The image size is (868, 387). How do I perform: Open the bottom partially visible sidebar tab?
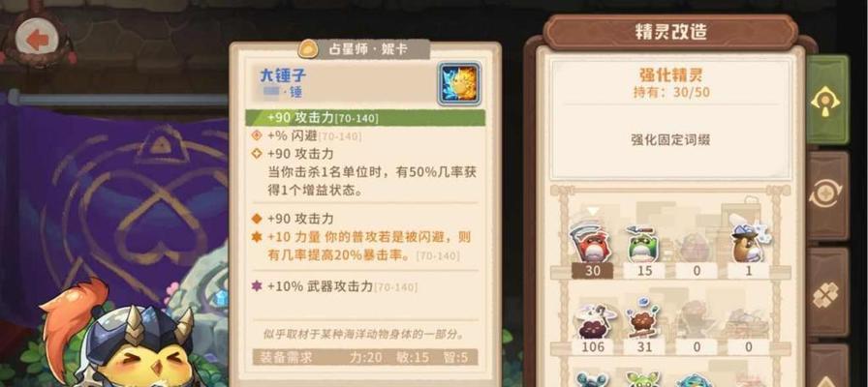coord(827,366)
